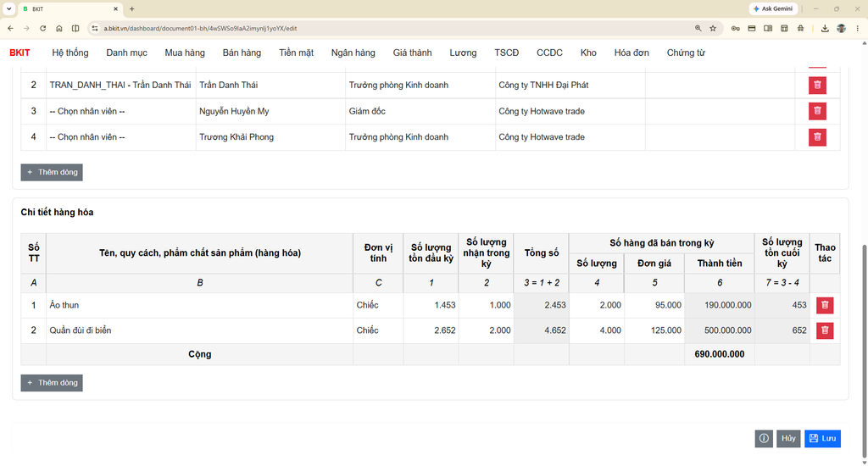Delete the Quần đùi đi biển row
This screenshot has width=868, height=466.
point(824,330)
